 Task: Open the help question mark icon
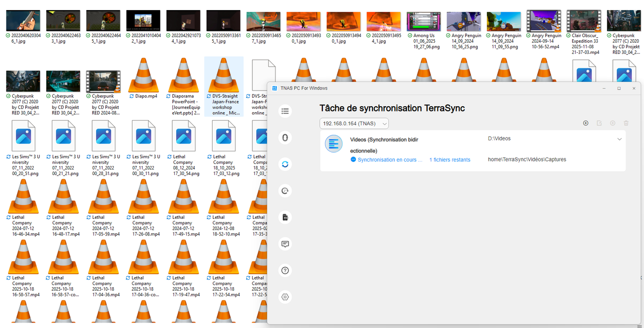tap(285, 271)
